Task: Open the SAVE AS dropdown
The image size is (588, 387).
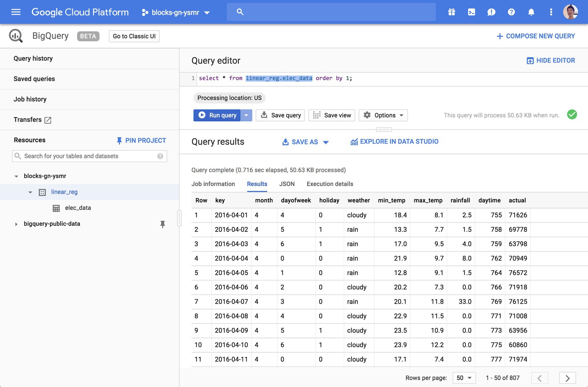Action: (x=305, y=142)
